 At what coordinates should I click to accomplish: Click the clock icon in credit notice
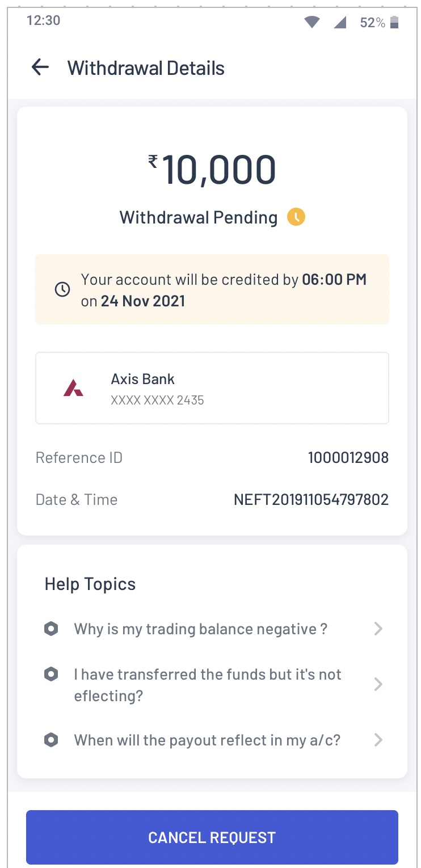tap(62, 289)
